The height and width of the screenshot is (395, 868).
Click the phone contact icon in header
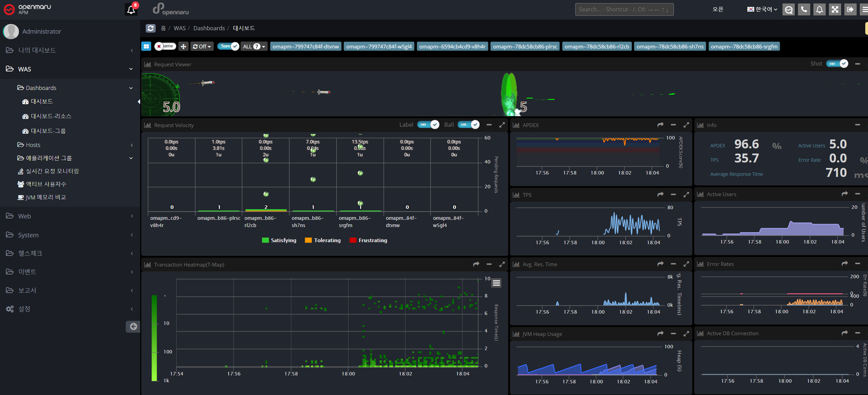(804, 9)
